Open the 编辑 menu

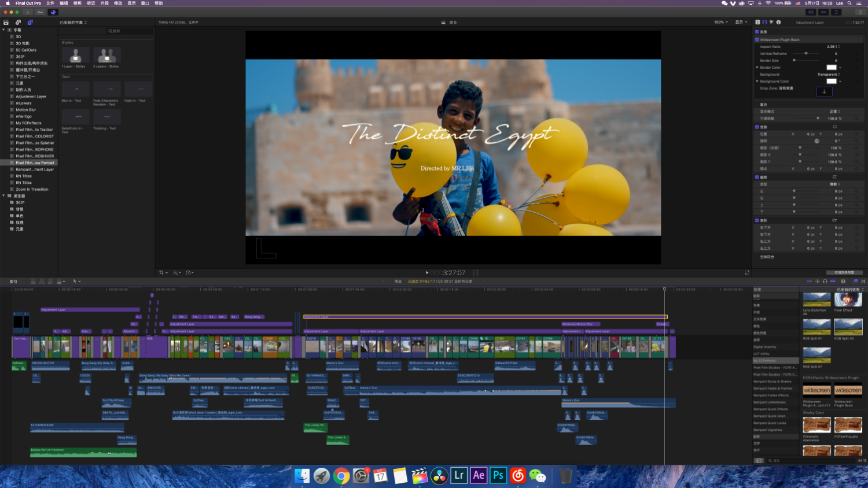pyautogui.click(x=64, y=3)
